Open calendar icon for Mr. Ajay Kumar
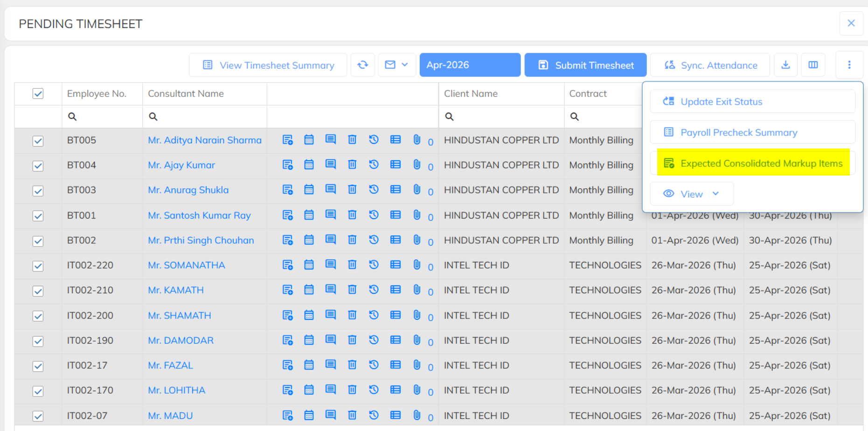Image resolution: width=868 pixels, height=431 pixels. click(309, 164)
